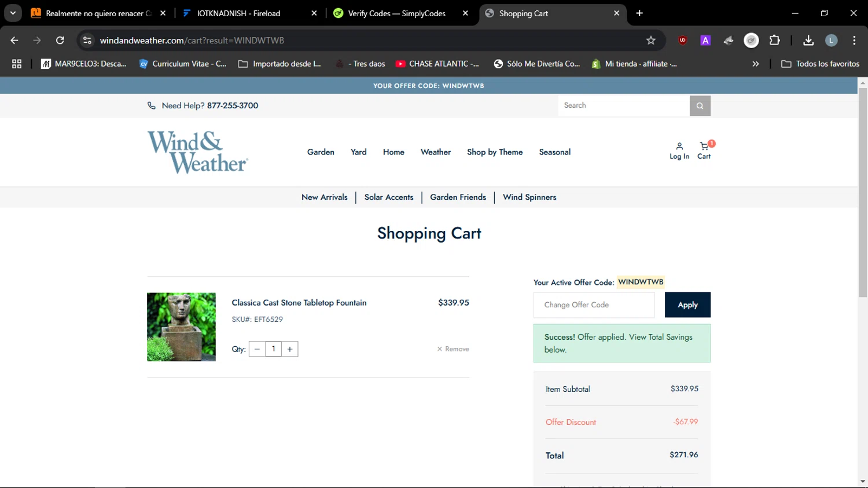Open the Home menu
The image size is (868, 488).
(x=393, y=152)
